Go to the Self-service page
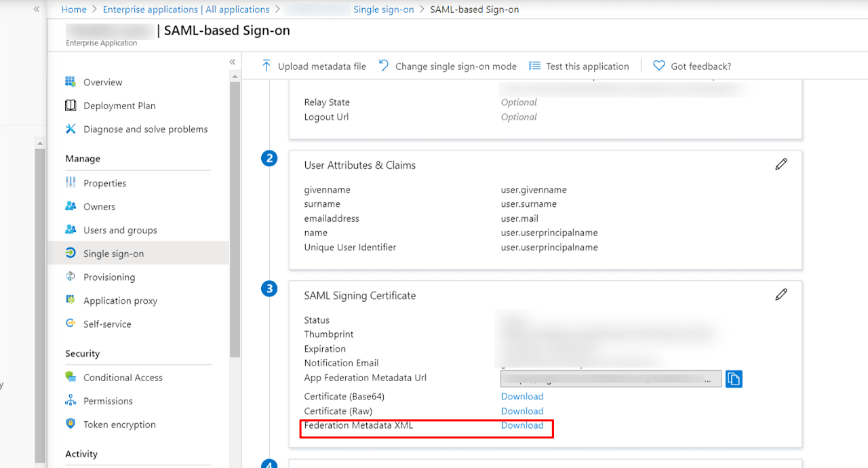The image size is (868, 468). point(107,324)
